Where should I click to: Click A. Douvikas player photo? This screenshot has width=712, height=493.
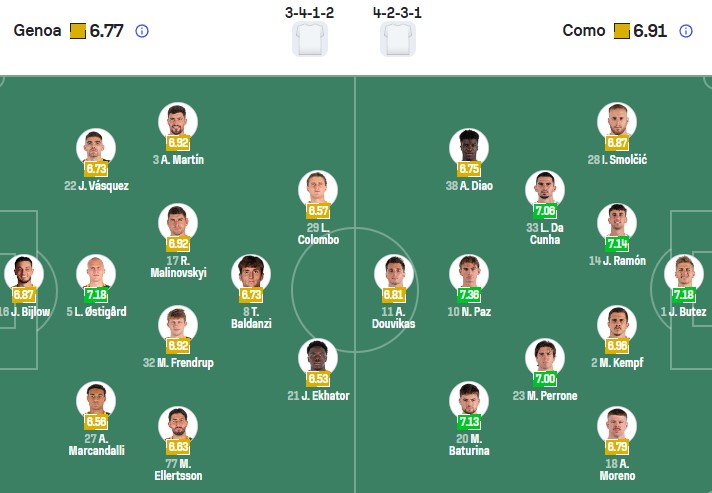[394, 273]
